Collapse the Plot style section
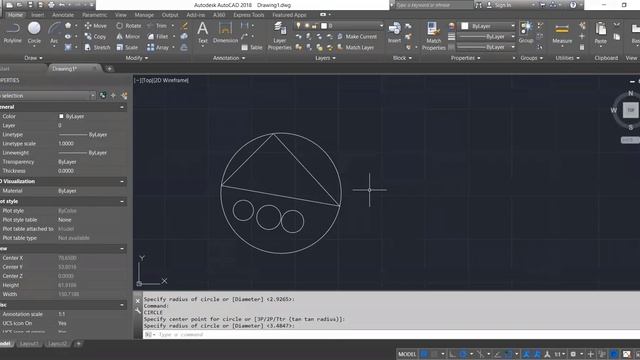 pyautogui.click(x=122, y=202)
